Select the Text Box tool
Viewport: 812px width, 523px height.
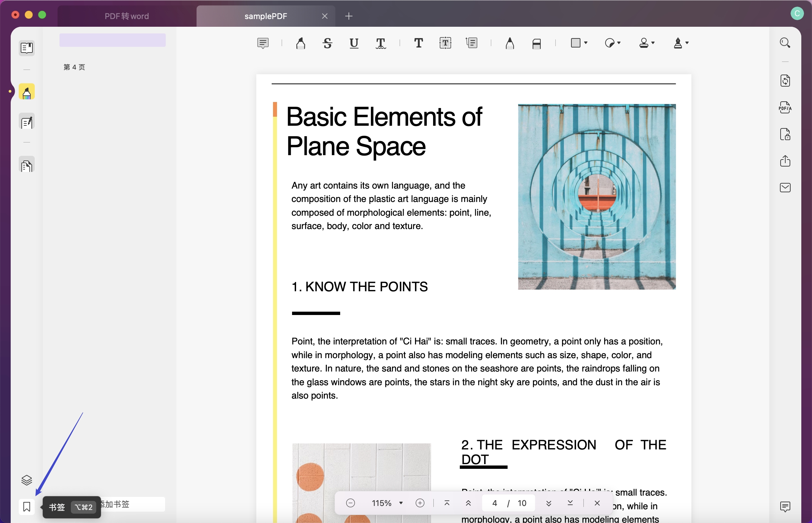[x=445, y=43]
